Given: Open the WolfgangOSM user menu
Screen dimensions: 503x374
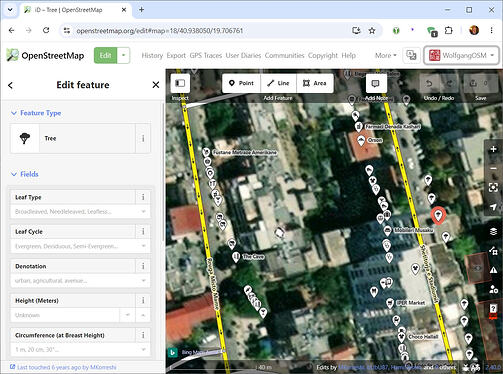Looking at the screenshot, I should tap(461, 55).
